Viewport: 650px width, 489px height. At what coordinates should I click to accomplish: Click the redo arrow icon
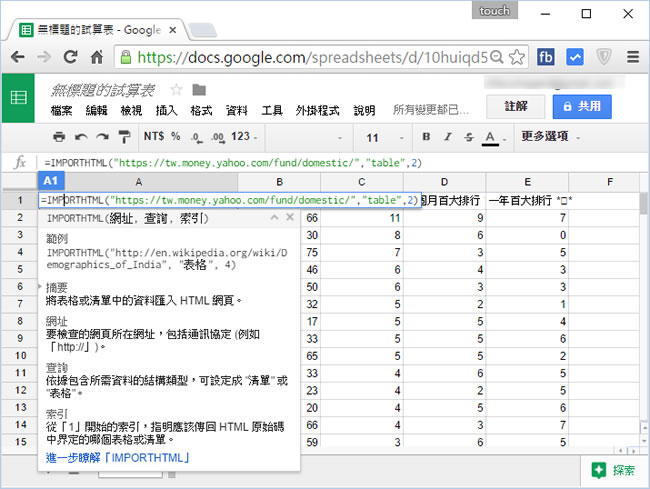click(x=101, y=136)
